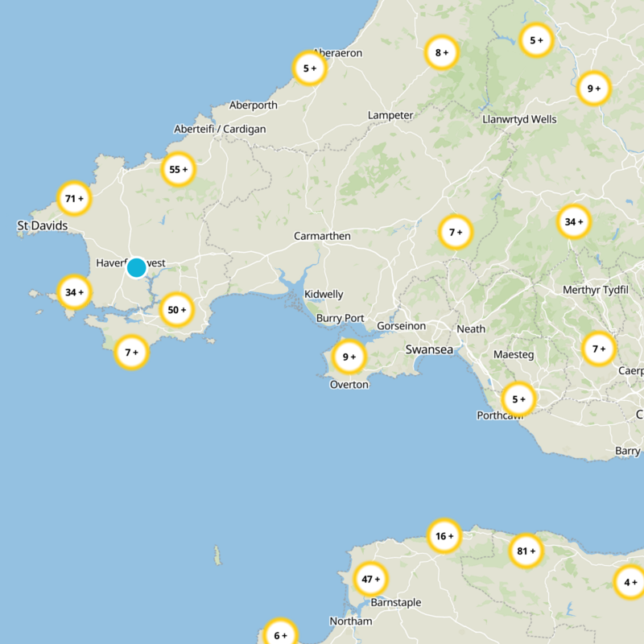The width and height of the screenshot is (644, 644).
Task: Click the 81+ marker on the Devon coast
Action: [524, 551]
